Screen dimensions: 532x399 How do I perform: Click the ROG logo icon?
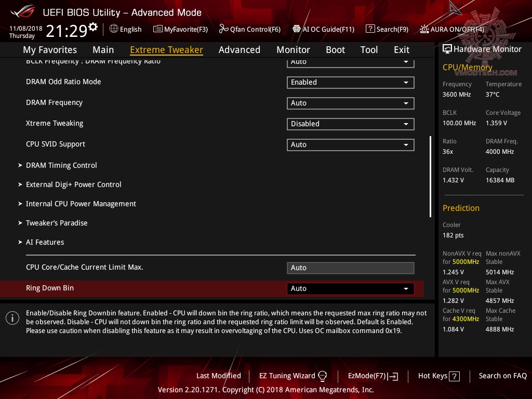[23, 11]
